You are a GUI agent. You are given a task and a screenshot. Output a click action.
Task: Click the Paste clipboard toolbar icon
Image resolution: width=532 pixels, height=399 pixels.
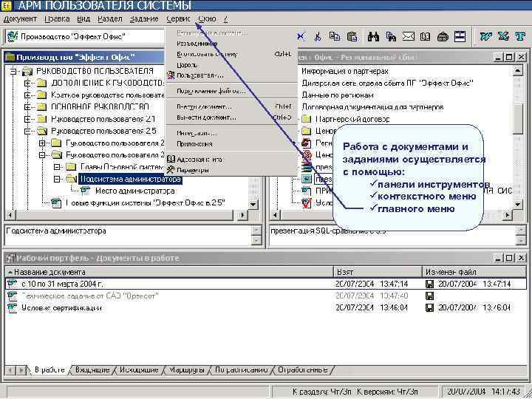352,36
